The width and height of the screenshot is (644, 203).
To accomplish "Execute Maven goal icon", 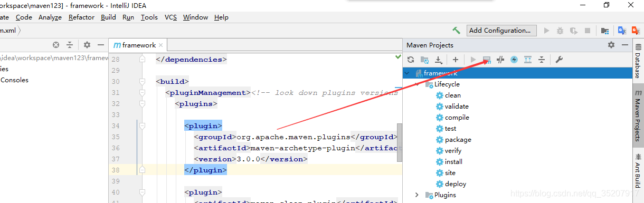I will pyautogui.click(x=487, y=60).
